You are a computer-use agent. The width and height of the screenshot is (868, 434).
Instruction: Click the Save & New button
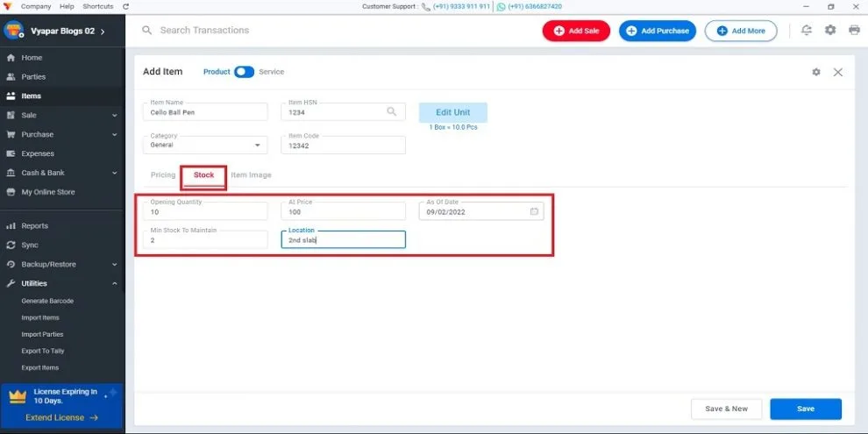tap(726, 409)
